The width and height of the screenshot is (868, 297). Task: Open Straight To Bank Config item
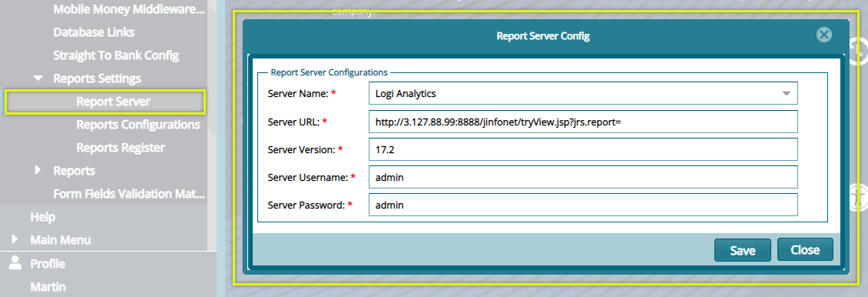(x=116, y=55)
